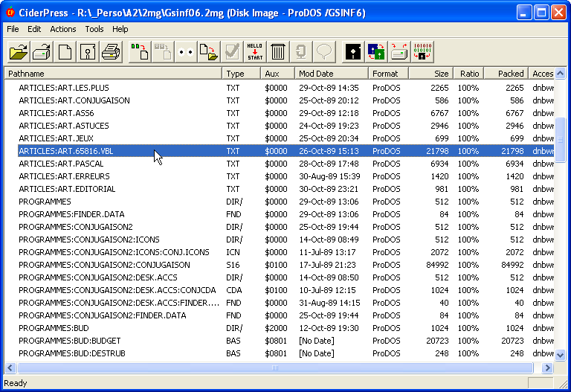Sort by the Pathname column header
This screenshot has width=571, height=392.
pyautogui.click(x=113, y=74)
